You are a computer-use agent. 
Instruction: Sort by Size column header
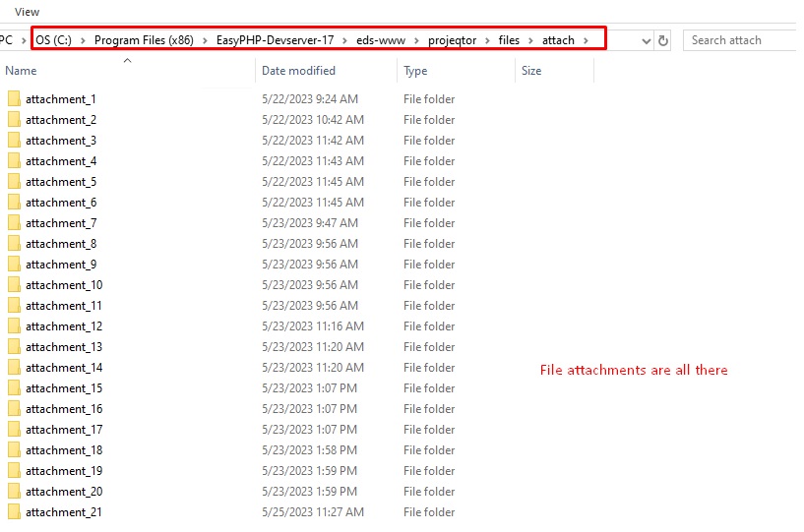[531, 71]
